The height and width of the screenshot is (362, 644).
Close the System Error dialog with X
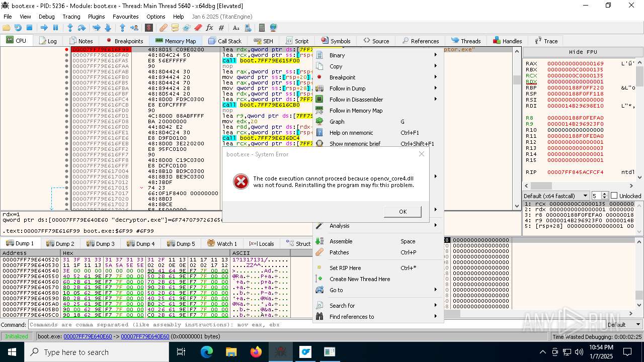pyautogui.click(x=422, y=154)
